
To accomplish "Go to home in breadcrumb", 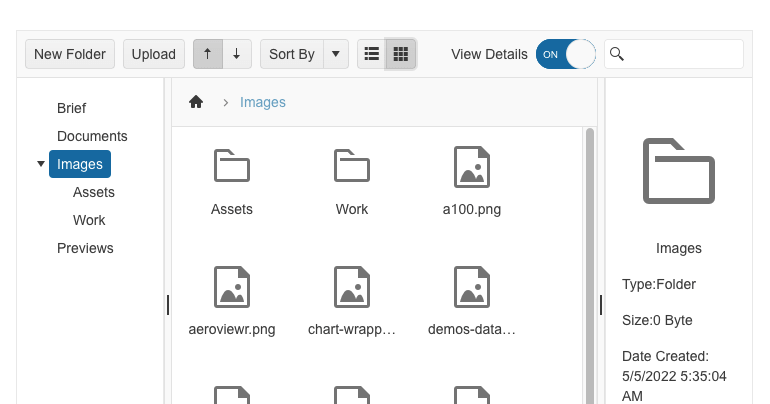I will coord(196,102).
